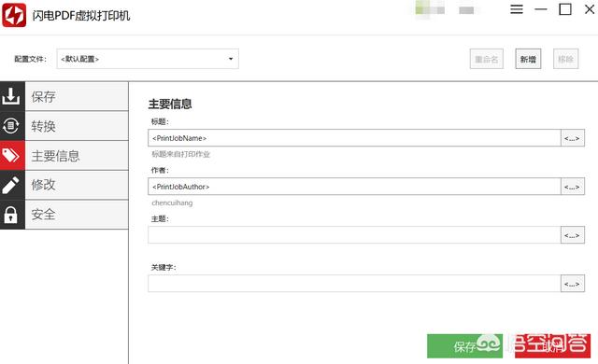Expand the 配置文件 profile dropdown
598x364 pixels.
(x=148, y=59)
